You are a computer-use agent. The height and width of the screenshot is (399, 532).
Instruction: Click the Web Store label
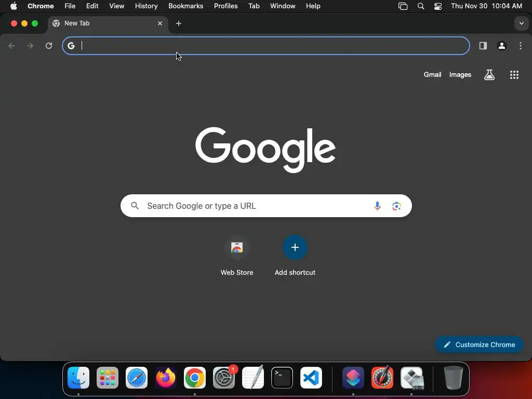click(x=237, y=272)
